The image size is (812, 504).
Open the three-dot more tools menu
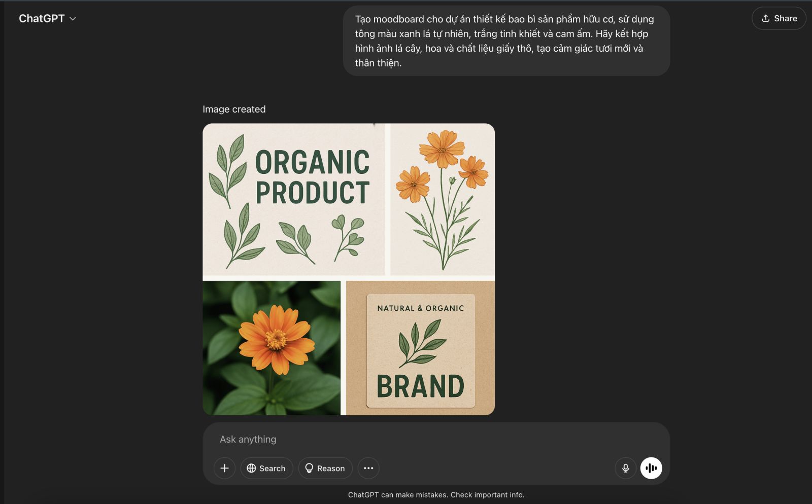368,468
